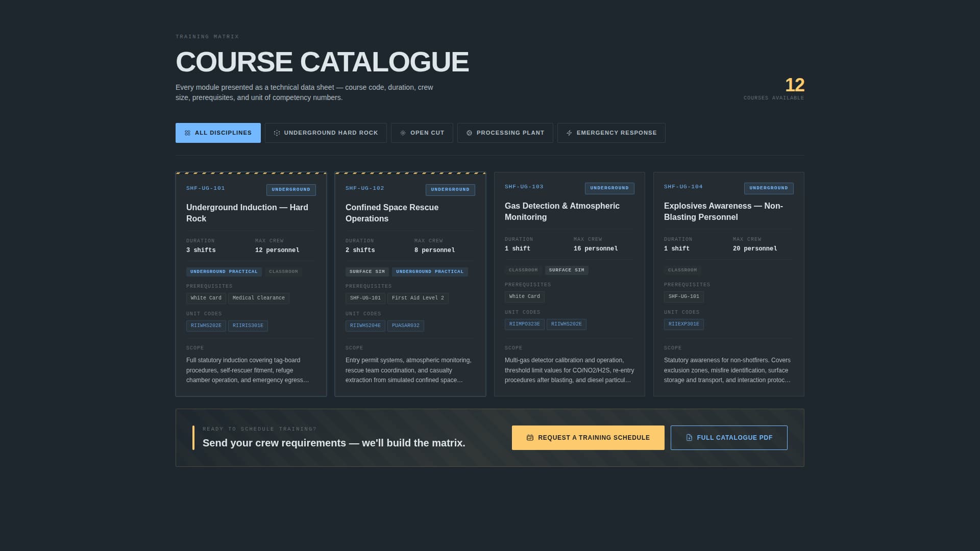
Task: Click the Course Catalogue heading
Action: point(322,62)
